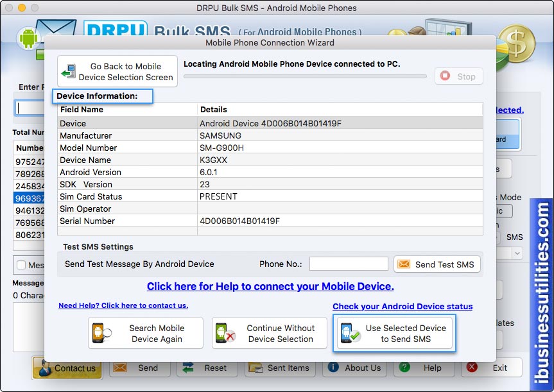Click the red stop icon on Stop button
The height and width of the screenshot is (392, 554).
(445, 76)
